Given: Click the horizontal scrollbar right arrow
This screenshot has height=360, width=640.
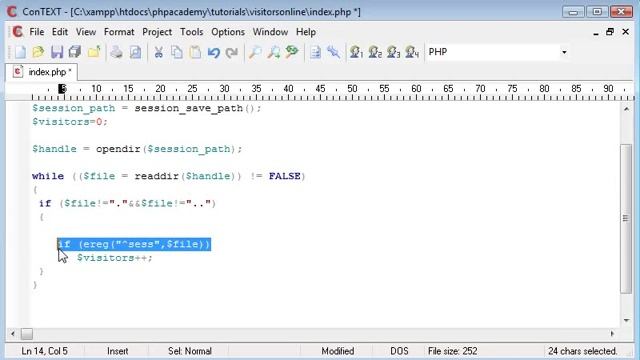Looking at the screenshot, I should [612, 333].
